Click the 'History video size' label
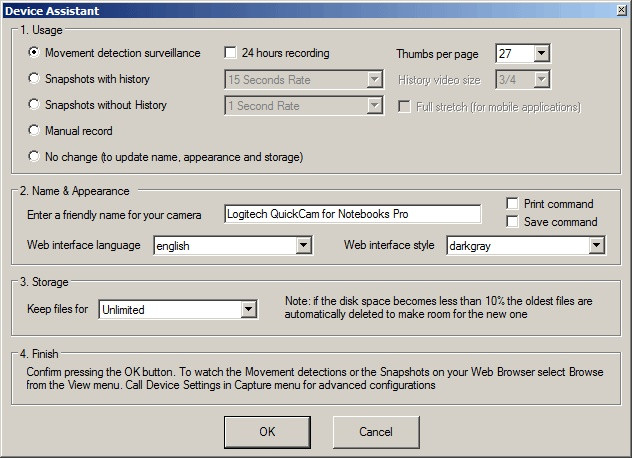The height and width of the screenshot is (458, 632). (439, 80)
